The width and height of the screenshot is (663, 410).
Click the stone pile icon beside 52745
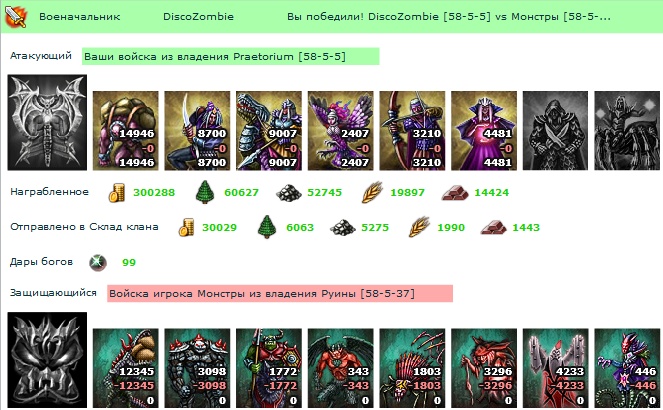pyautogui.click(x=289, y=193)
